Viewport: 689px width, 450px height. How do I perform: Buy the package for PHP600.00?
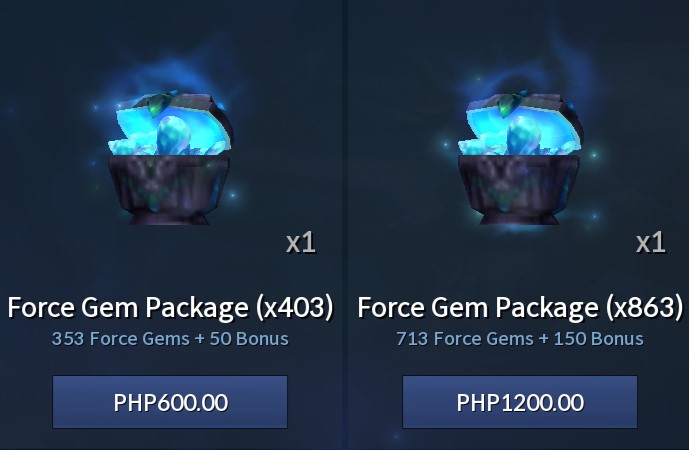click(170, 402)
